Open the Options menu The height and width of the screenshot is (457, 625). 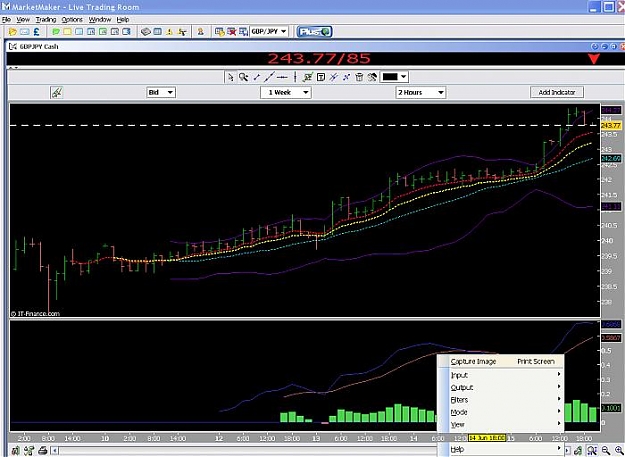(72, 20)
